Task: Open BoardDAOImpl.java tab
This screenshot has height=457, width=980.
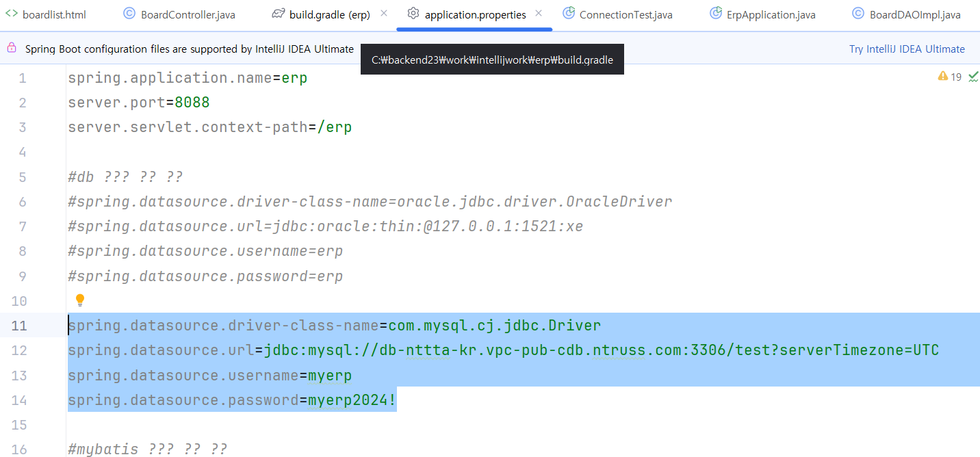Action: point(915,14)
